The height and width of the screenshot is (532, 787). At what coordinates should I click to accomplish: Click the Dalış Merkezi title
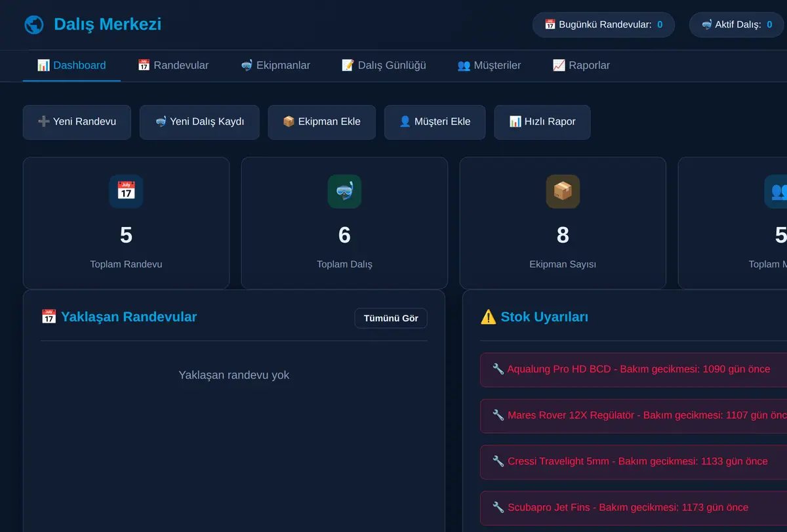(108, 25)
